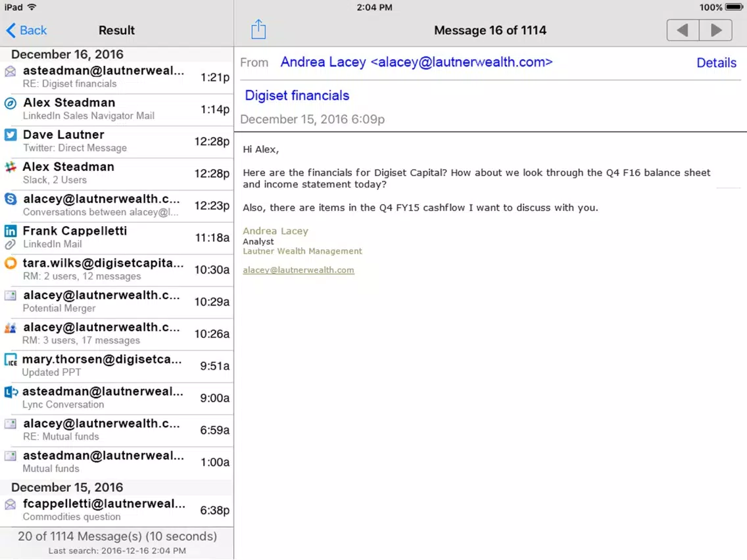Click ICE icon on Updated PPT row

pos(10,360)
